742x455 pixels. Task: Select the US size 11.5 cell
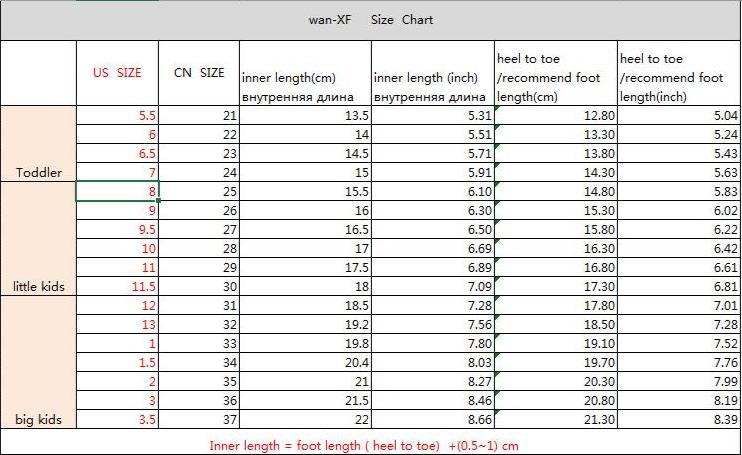(117, 287)
